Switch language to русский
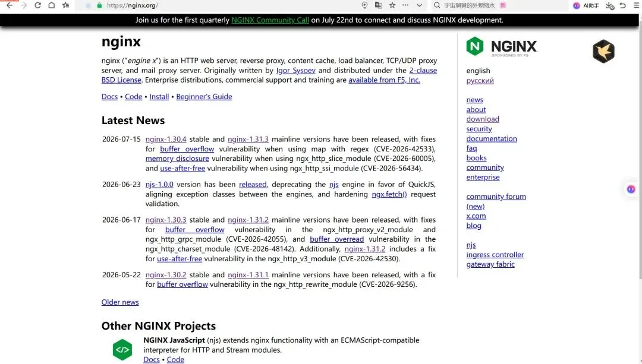642x364 pixels. point(480,81)
